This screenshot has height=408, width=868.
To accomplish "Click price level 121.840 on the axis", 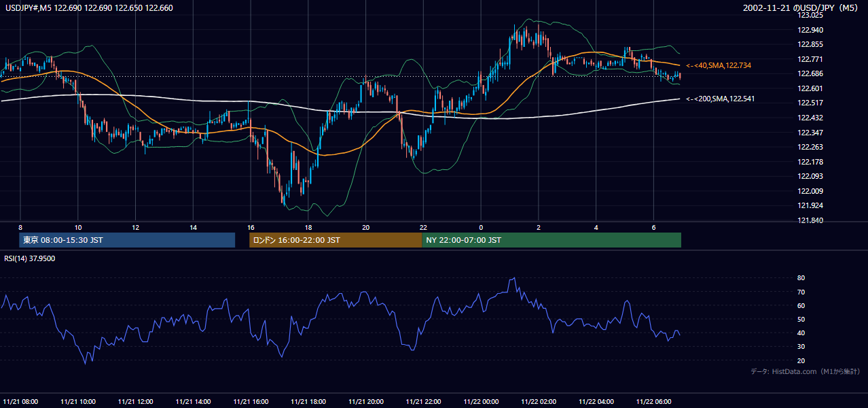I will pos(810,220).
